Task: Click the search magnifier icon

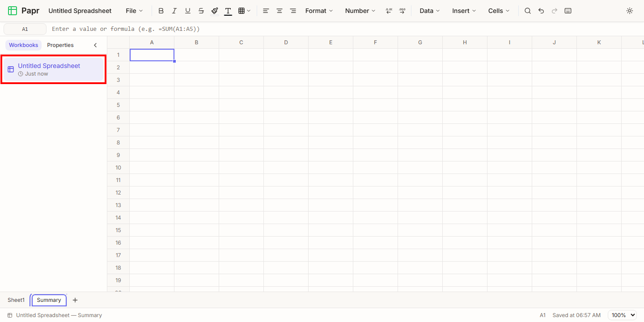Action: pos(528,11)
